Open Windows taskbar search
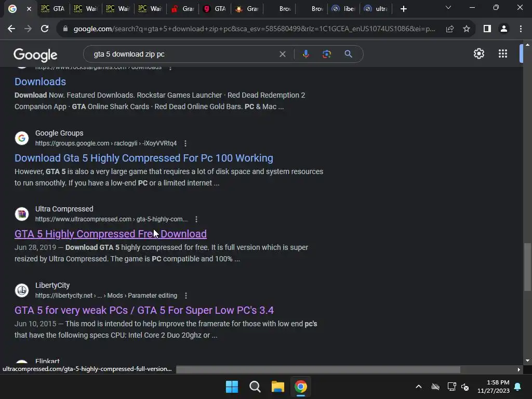 coord(255,387)
